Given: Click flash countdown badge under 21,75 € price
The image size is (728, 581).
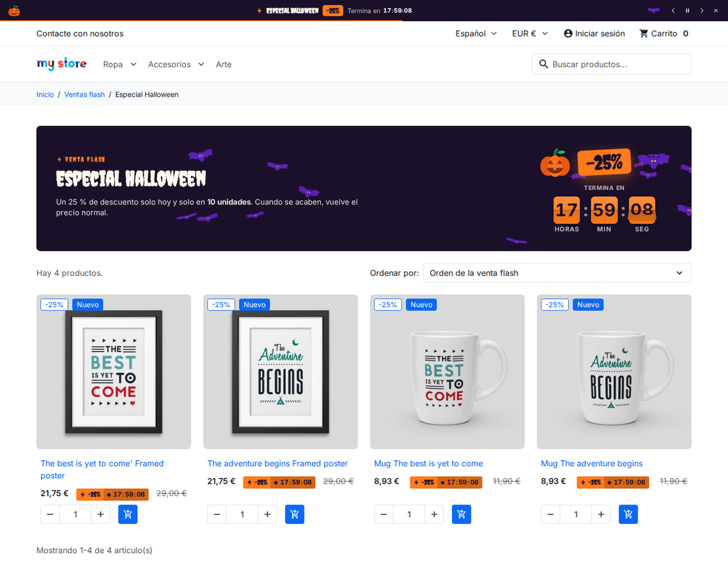Looking at the screenshot, I should [112, 494].
